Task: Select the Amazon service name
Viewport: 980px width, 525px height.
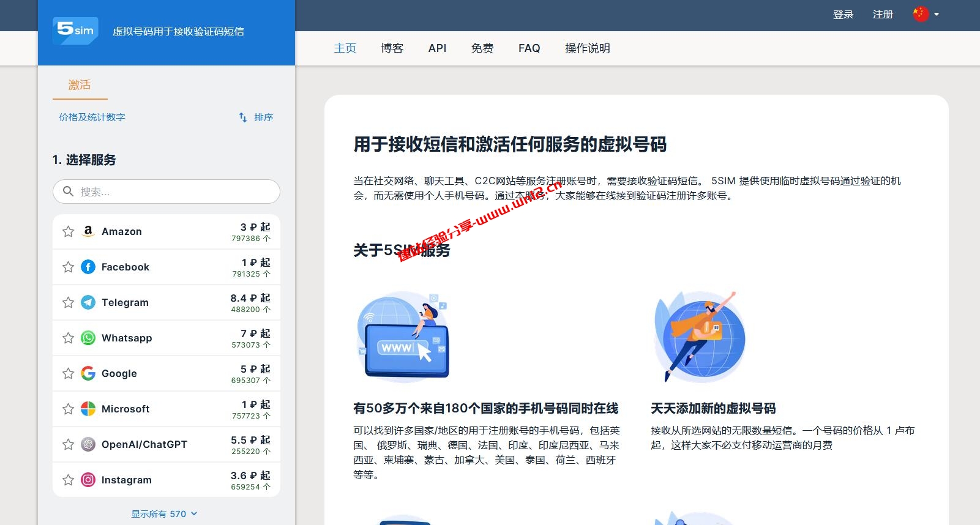Action: coord(122,231)
